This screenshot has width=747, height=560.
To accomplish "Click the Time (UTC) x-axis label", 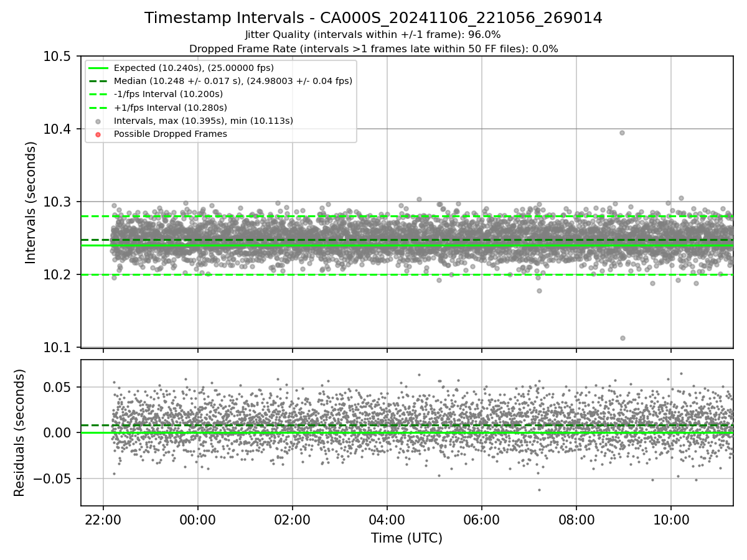I will pos(406,538).
